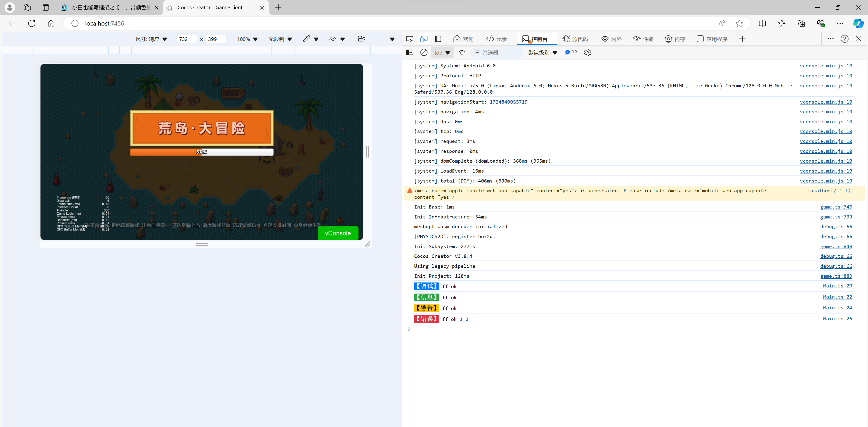Expand the 100% zoom dropdown
The image size is (868, 427).
(247, 39)
